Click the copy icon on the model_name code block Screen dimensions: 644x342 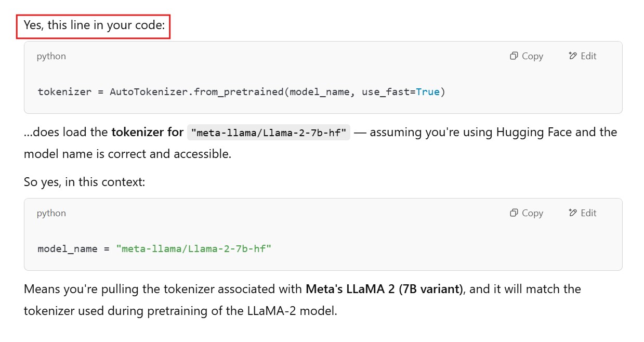click(x=514, y=213)
